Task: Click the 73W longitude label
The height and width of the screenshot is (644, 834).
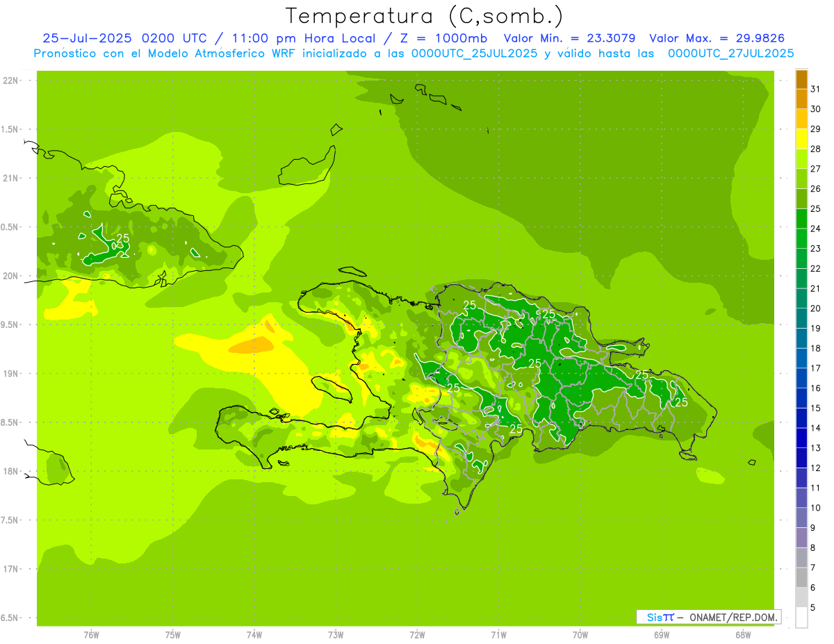Action: click(x=336, y=635)
